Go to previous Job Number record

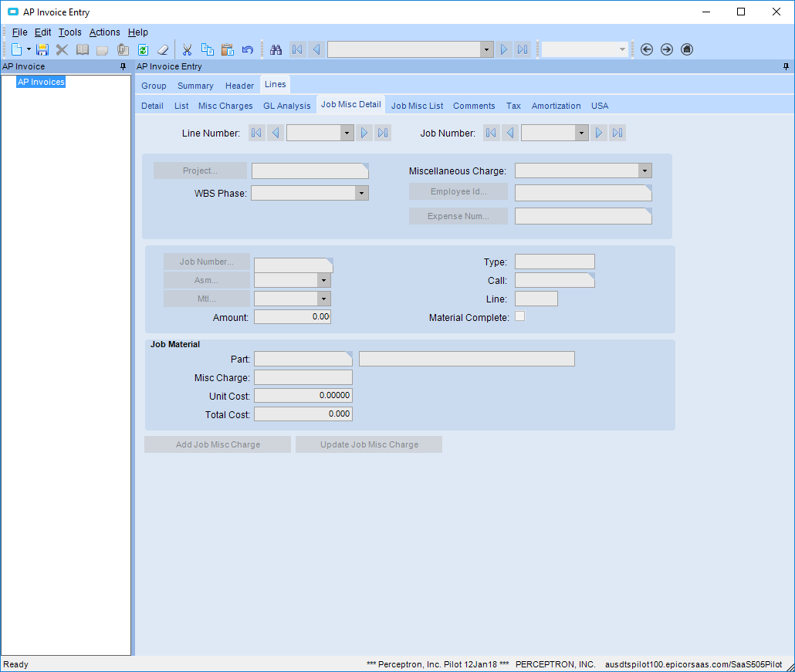pos(510,133)
